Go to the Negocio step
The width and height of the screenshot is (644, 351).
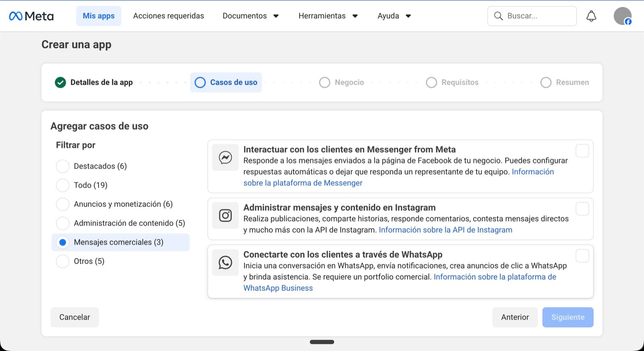pyautogui.click(x=341, y=82)
